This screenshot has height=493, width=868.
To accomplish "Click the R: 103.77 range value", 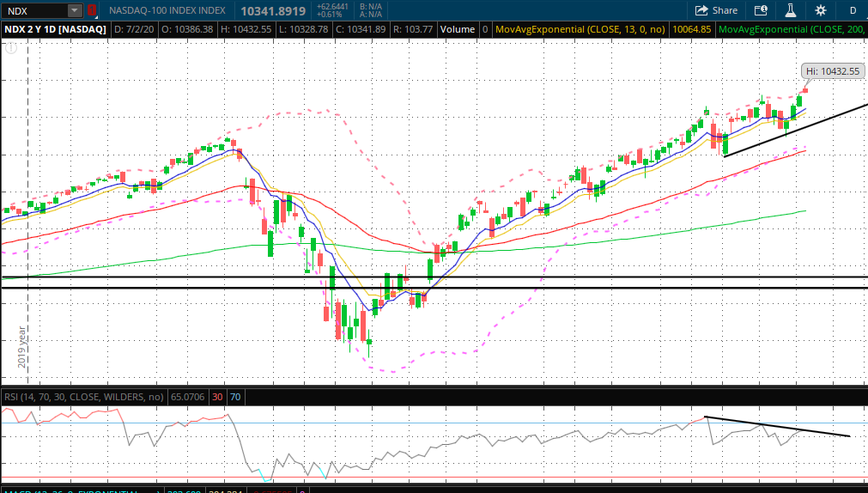I will pyautogui.click(x=412, y=29).
